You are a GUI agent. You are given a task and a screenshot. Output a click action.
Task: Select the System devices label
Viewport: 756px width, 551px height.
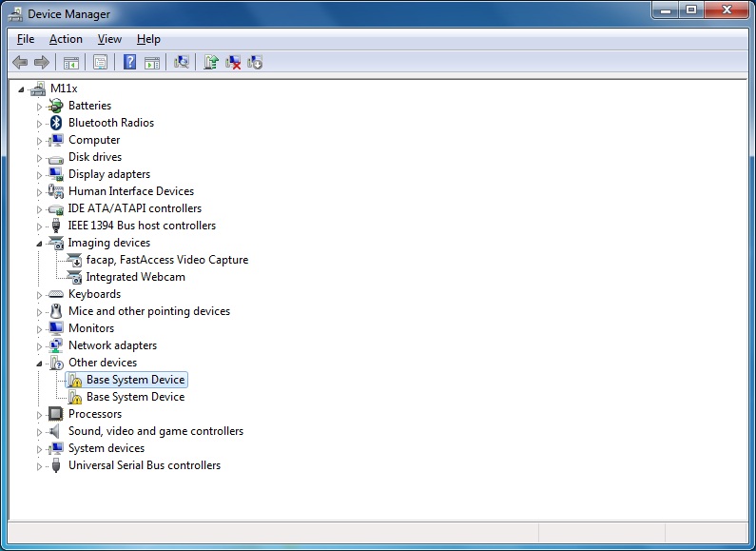(x=107, y=448)
